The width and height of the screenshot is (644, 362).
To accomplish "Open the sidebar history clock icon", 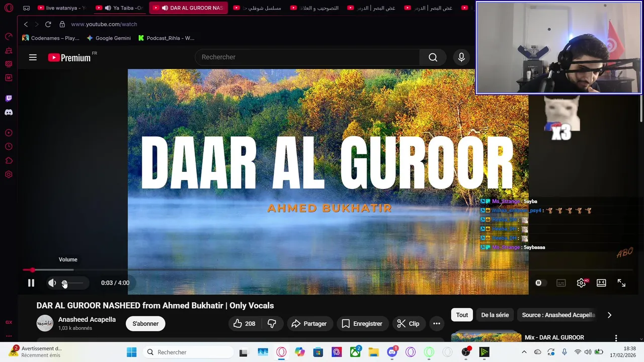I will (x=9, y=147).
